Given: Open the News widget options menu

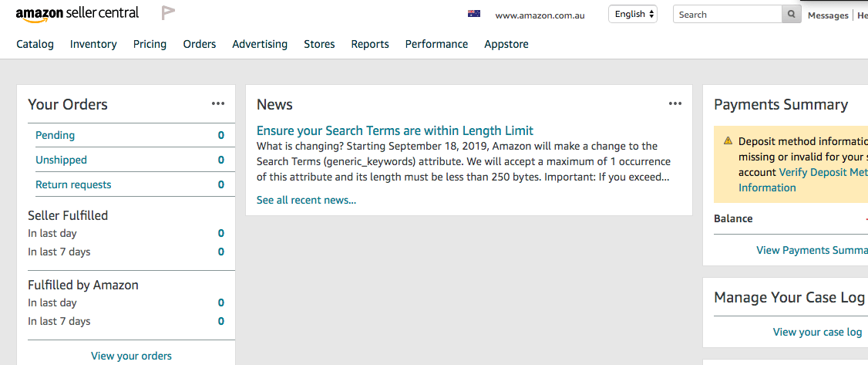Looking at the screenshot, I should [x=675, y=103].
